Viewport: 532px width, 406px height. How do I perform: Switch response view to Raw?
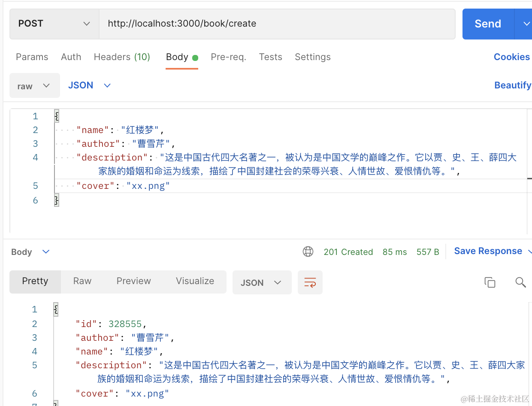pyautogui.click(x=82, y=281)
